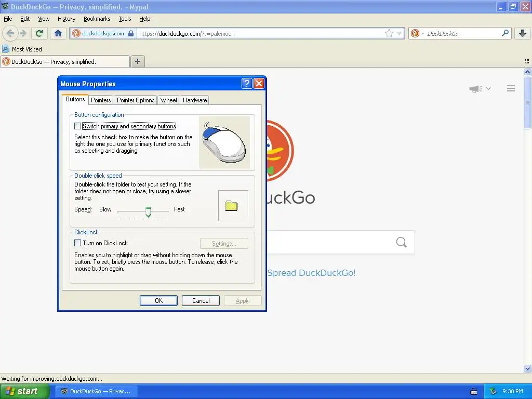Image resolution: width=532 pixels, height=399 pixels.
Task: Open the Downloads arrow button
Action: pyautogui.click(x=523, y=33)
